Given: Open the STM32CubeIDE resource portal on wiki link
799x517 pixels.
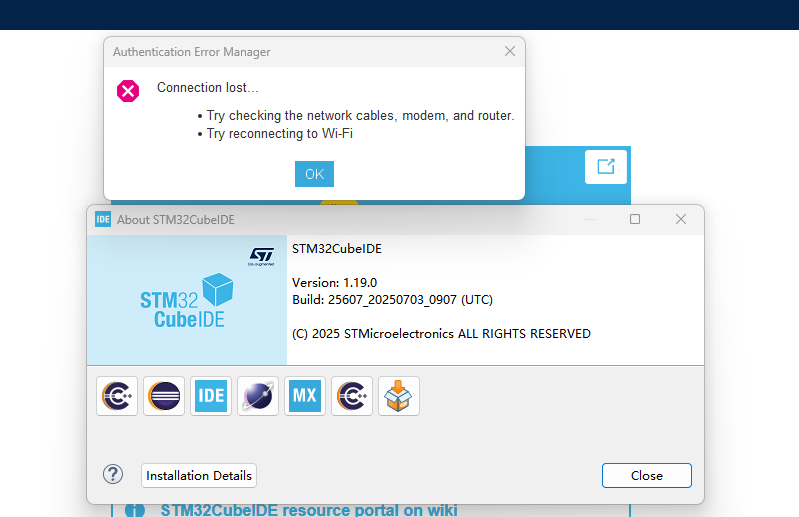Looking at the screenshot, I should (309, 510).
